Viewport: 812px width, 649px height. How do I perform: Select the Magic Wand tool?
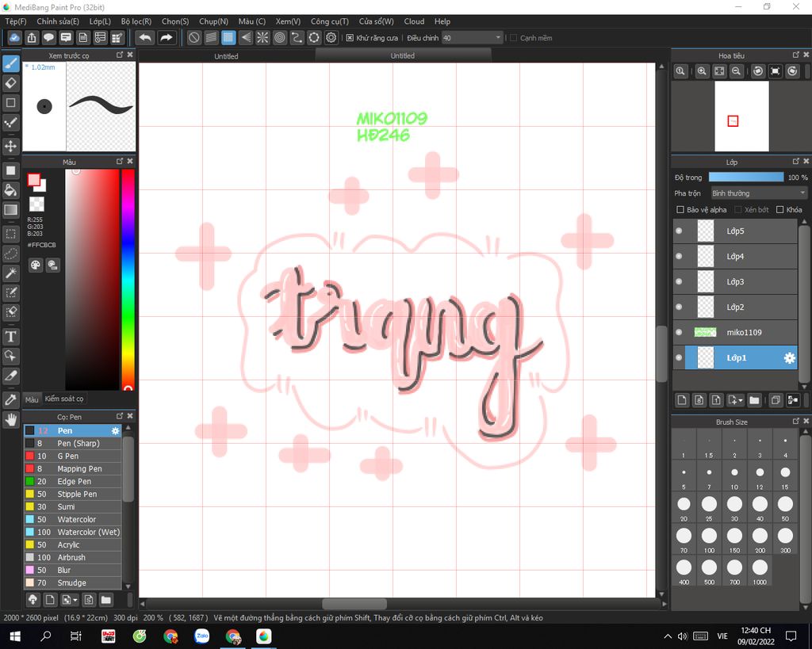[11, 273]
